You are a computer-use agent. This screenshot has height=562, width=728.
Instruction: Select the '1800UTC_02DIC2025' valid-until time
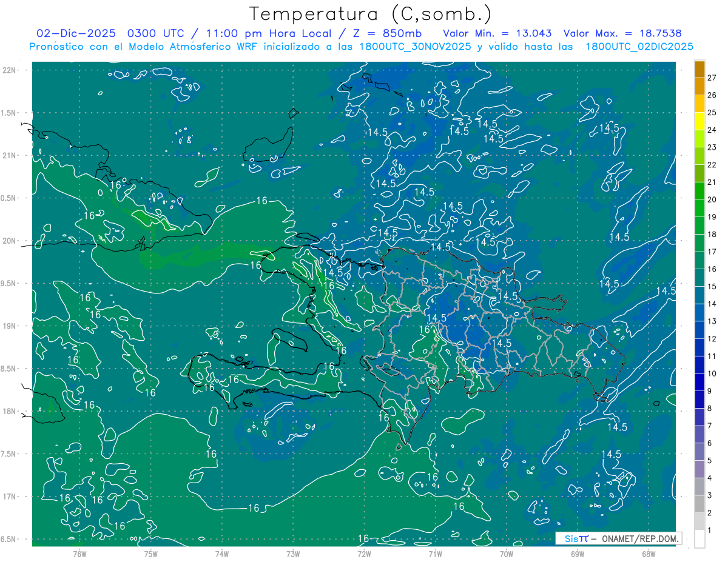[639, 47]
